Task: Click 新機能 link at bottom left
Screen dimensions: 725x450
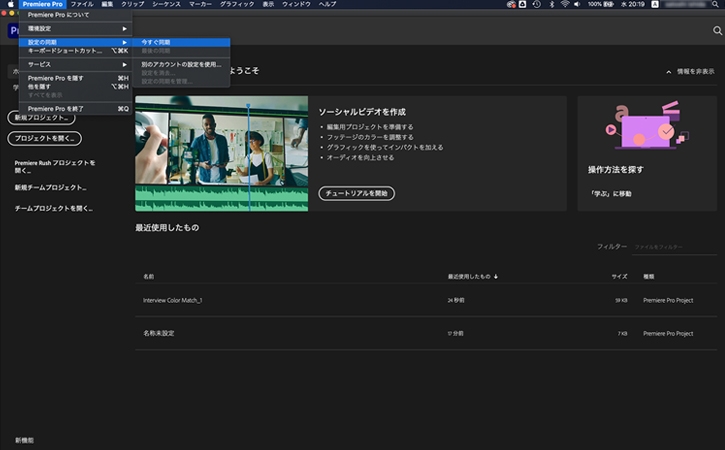Action: 24,440
